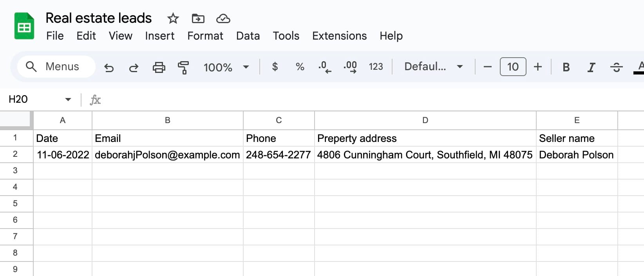Image resolution: width=644 pixels, height=276 pixels.
Task: Increase font size with plus button
Action: [538, 67]
